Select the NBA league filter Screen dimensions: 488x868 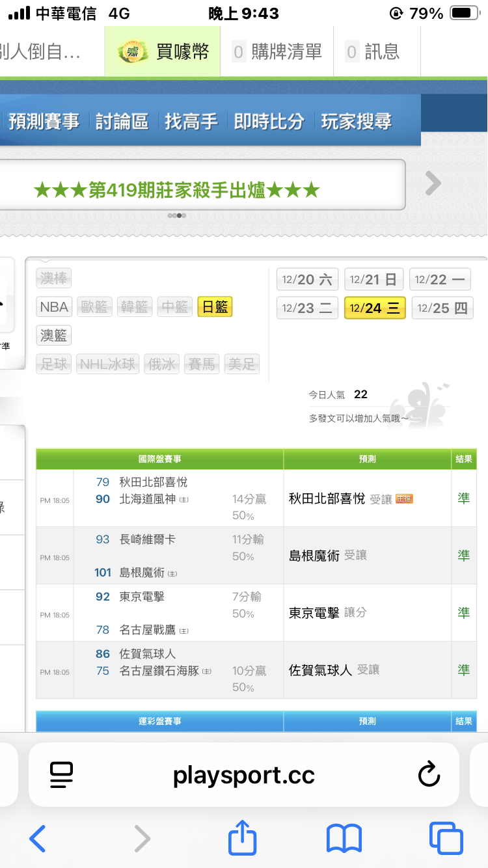point(53,307)
